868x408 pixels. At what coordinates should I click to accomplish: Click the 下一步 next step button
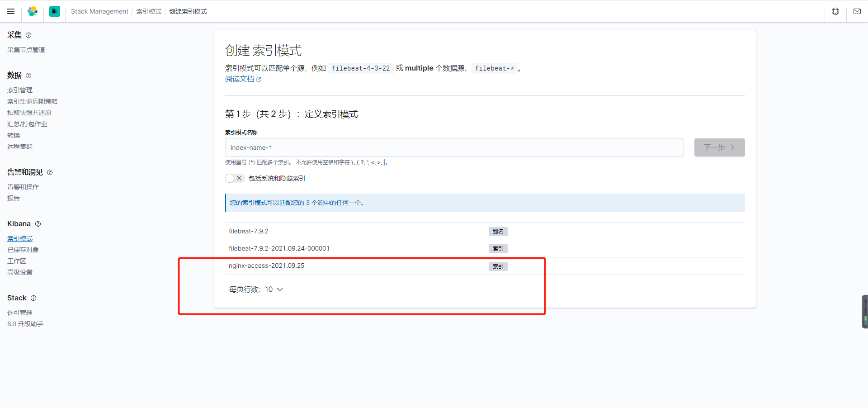click(719, 147)
